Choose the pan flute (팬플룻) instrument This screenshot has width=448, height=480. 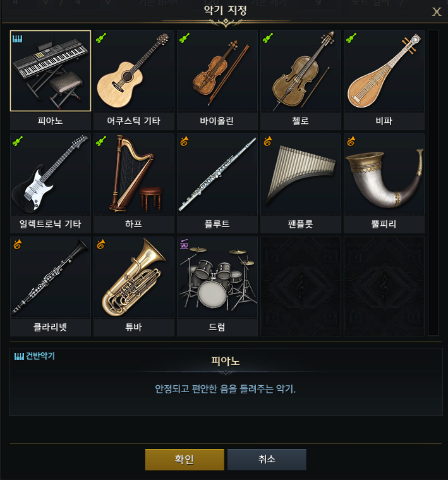[301, 183]
